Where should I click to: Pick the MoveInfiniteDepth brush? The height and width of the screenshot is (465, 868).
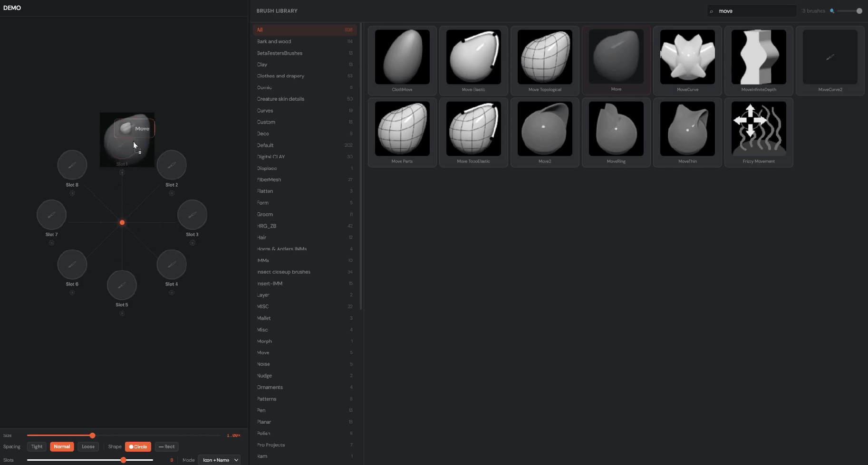[x=759, y=60]
